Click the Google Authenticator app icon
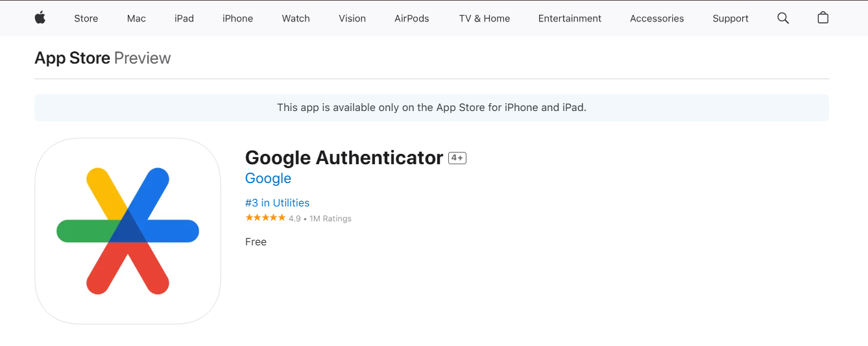868x346 pixels. pyautogui.click(x=128, y=231)
